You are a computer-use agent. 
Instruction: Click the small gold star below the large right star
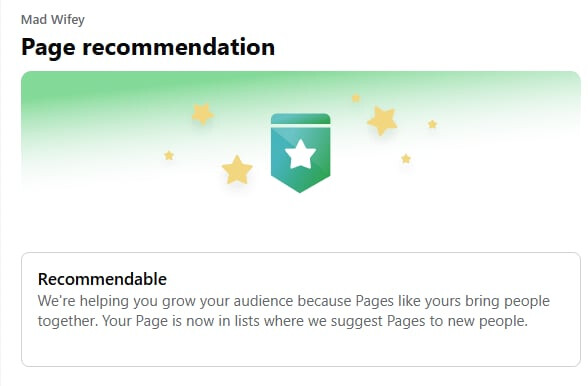(406, 158)
